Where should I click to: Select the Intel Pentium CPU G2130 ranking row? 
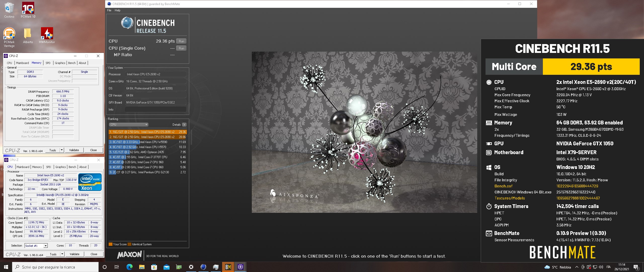tap(147, 172)
